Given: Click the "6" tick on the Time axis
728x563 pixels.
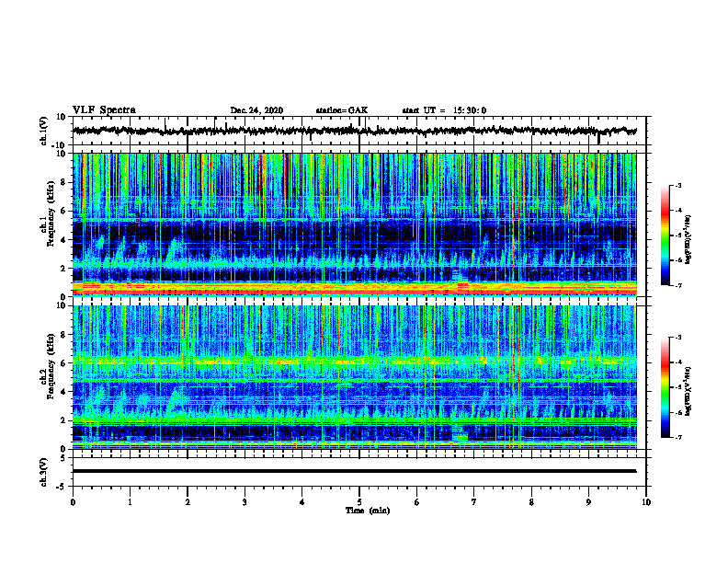Looking at the screenshot, I should tap(416, 502).
